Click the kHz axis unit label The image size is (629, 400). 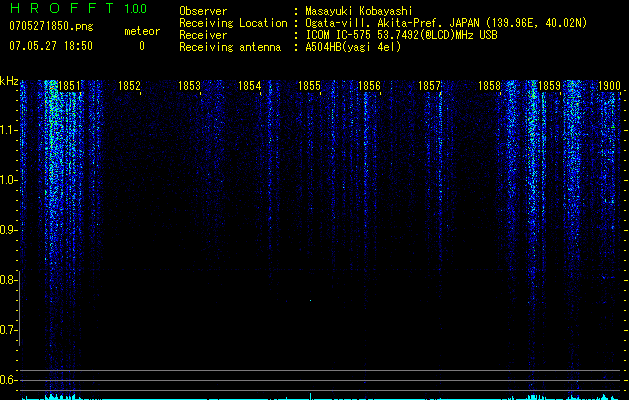pos(9,81)
